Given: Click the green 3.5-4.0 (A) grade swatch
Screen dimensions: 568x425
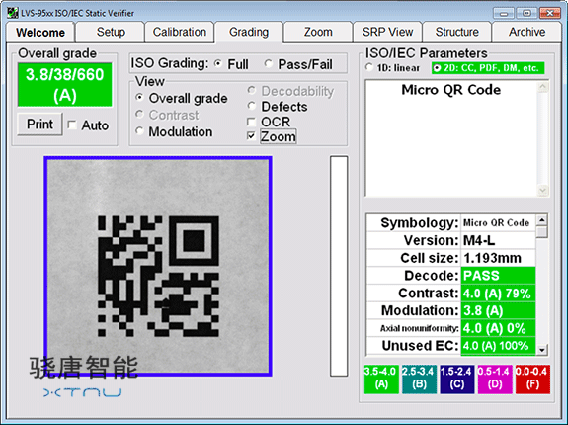Looking at the screenshot, I should pyautogui.click(x=381, y=379).
